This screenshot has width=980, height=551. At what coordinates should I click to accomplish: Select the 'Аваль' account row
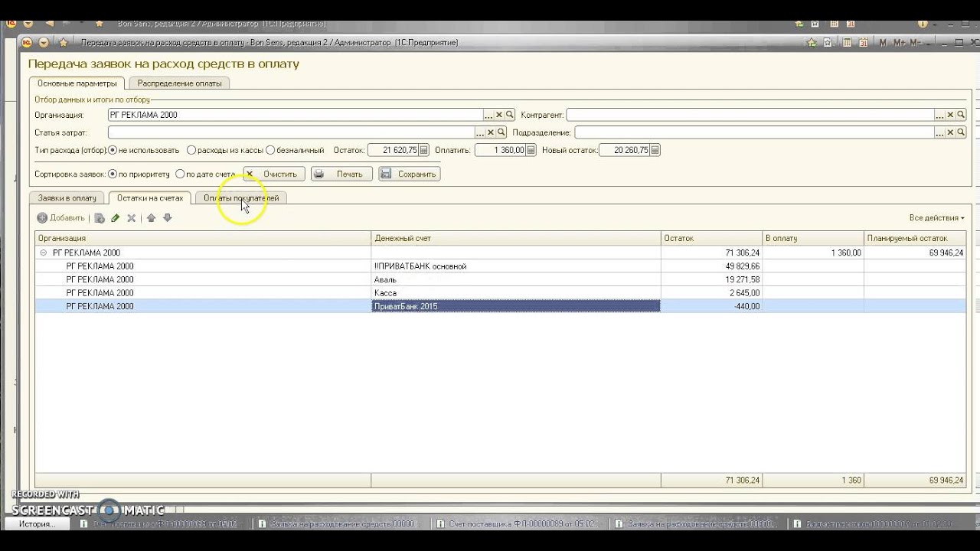pos(501,279)
